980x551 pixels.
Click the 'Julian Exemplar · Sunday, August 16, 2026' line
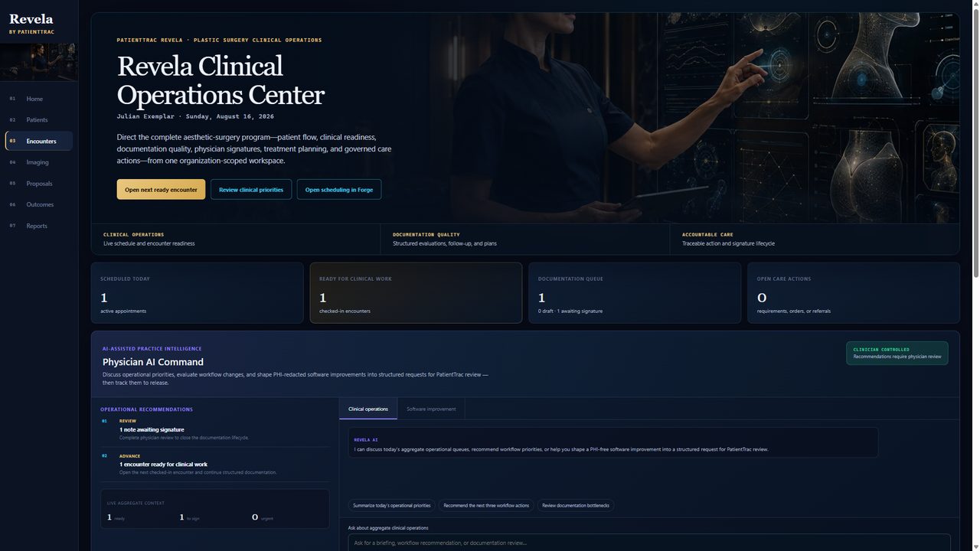(x=195, y=116)
